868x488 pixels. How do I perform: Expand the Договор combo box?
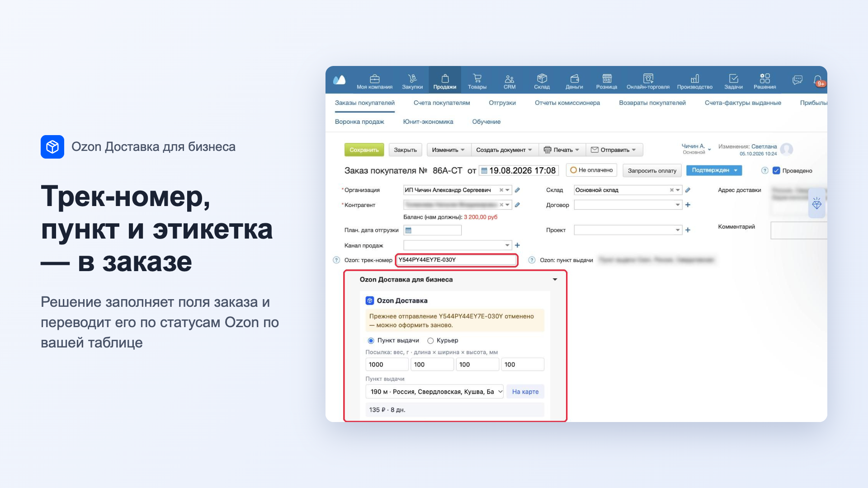pos(677,205)
